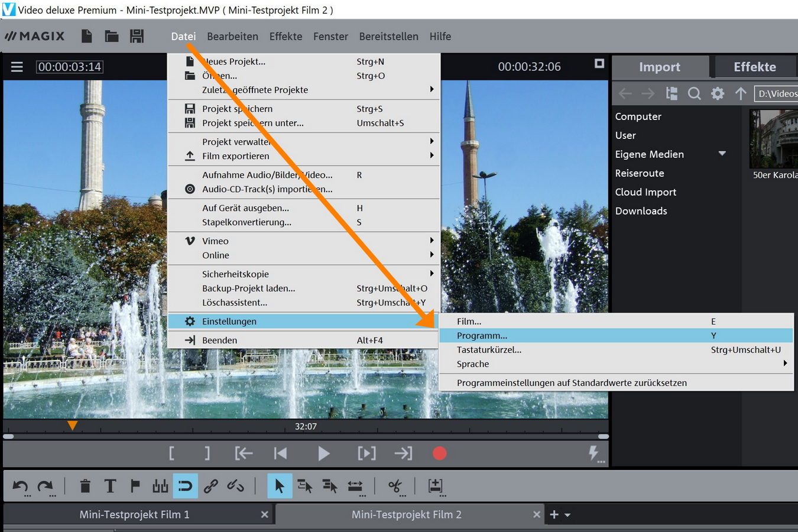Choose Löschassistent... from the Datei menu
Image resolution: width=798 pixels, height=532 pixels.
304,302
